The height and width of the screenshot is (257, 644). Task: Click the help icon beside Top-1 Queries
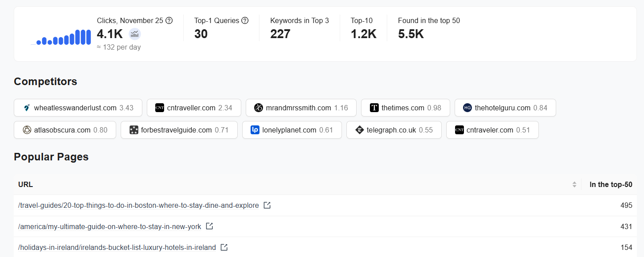click(x=245, y=20)
